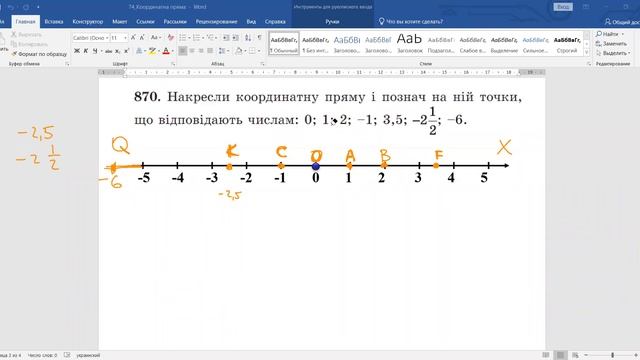Image resolution: width=640 pixels, height=360 pixels.
Task: Decrease font size with shrink-font icon
Action: [x=142, y=38]
